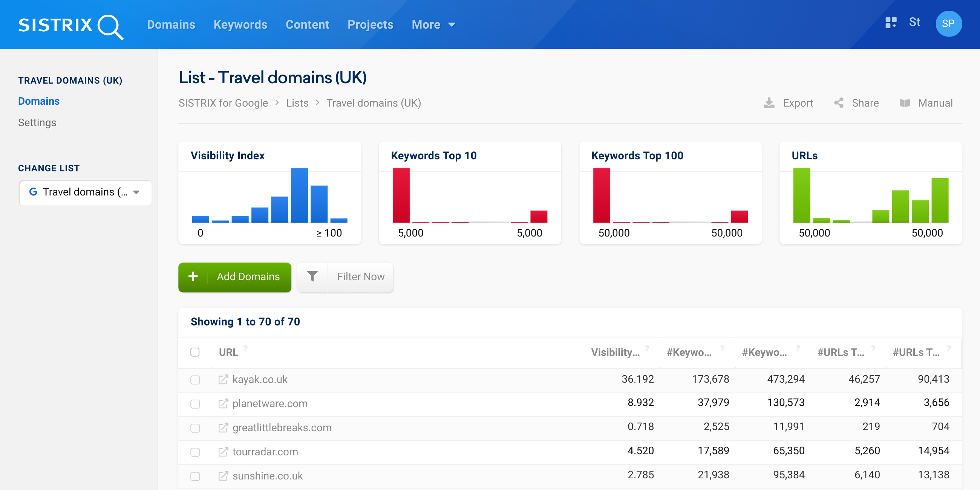Check the planetware.com row checkbox

point(195,404)
